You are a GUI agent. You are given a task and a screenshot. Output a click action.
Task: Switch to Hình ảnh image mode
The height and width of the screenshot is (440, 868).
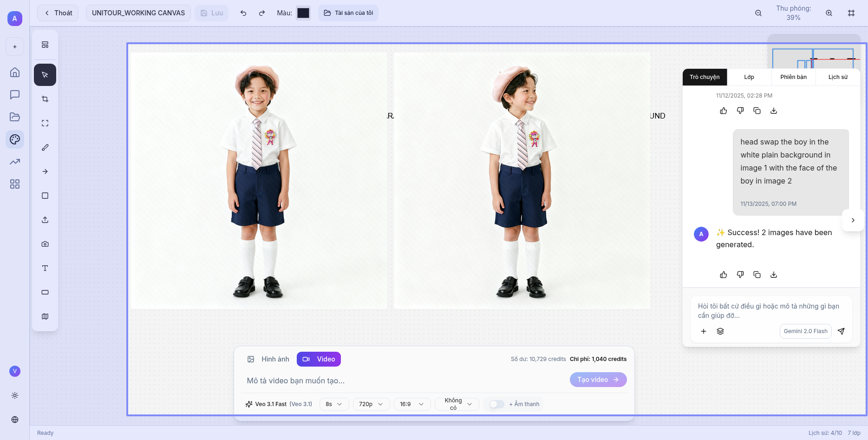tap(268, 359)
